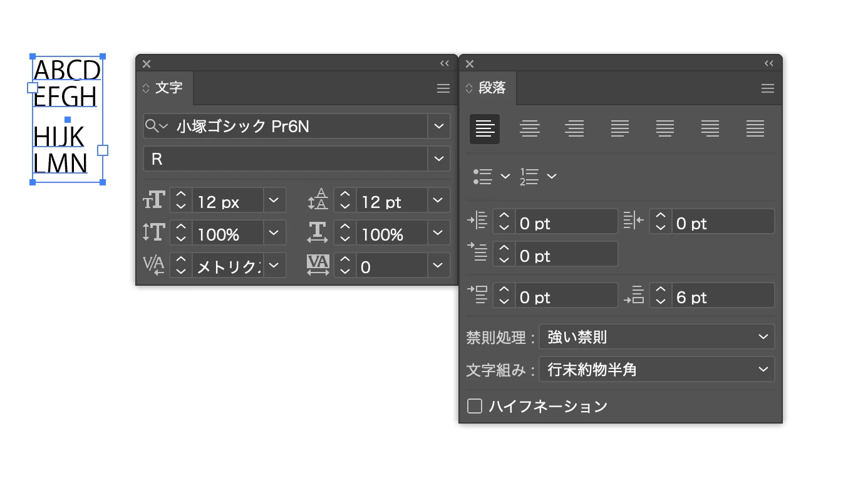Click the numbered list icon
Viewport: 868px width, 500px height.
530,176
